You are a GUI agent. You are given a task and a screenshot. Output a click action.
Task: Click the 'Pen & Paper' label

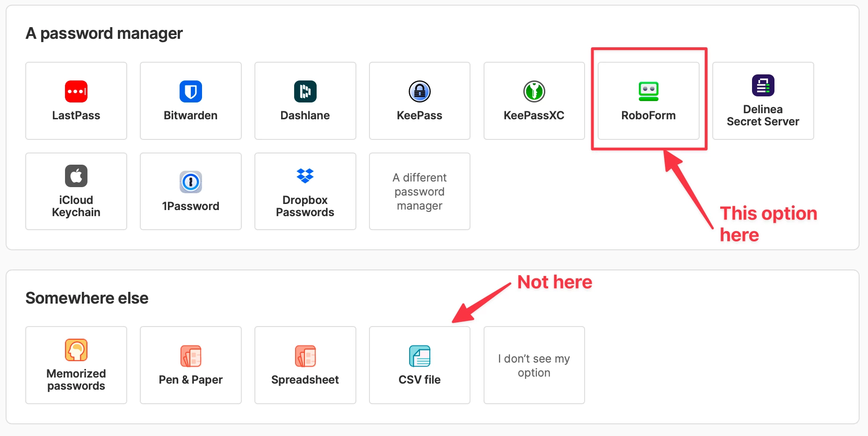pos(191,380)
